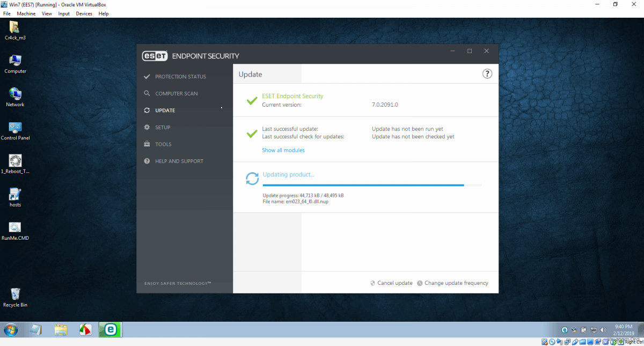Viewport: 644px width, 346px height.
Task: Open the VirtualBox View menu
Action: pyautogui.click(x=47, y=13)
